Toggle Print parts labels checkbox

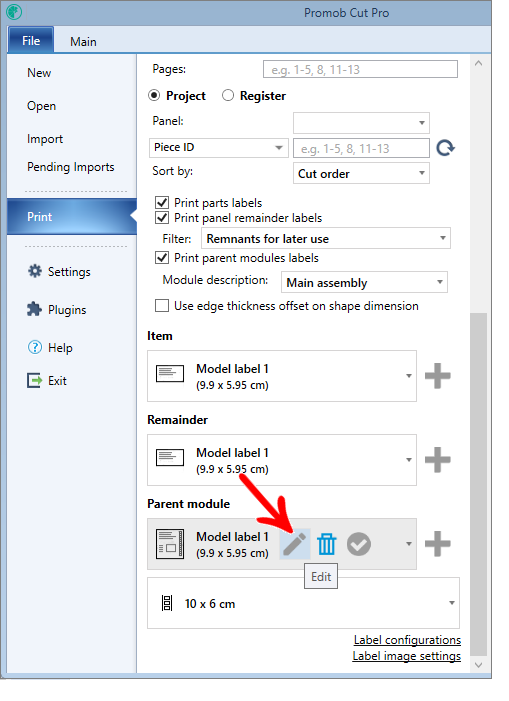(x=162, y=203)
